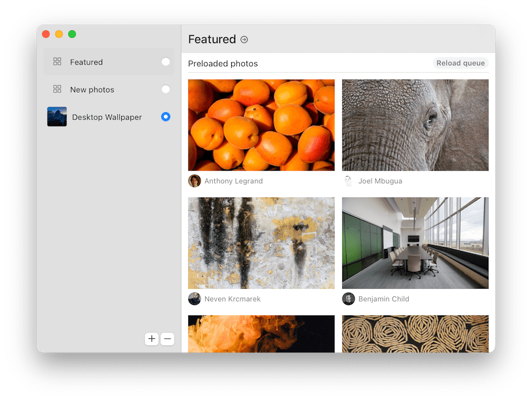Click Benjamin Child's profile avatar
The width and height of the screenshot is (532, 401).
pos(349,299)
